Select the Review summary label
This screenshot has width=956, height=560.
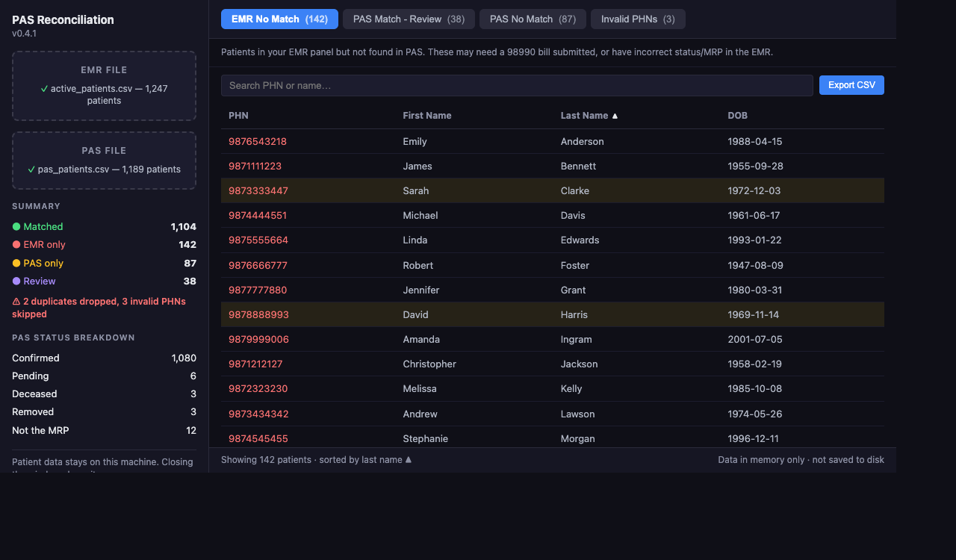click(x=40, y=281)
